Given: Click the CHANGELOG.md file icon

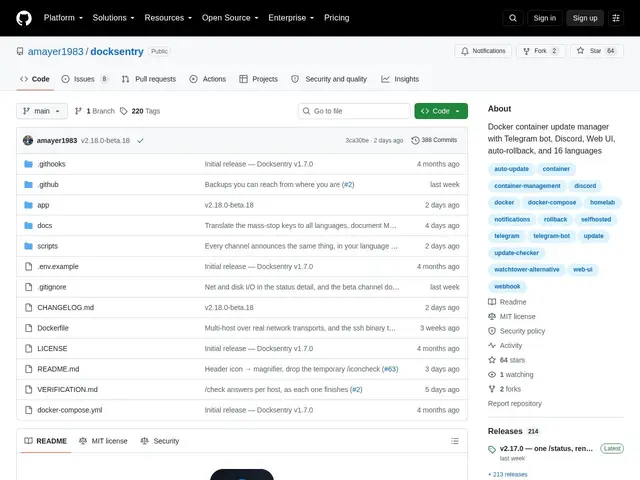Looking at the screenshot, I should pyautogui.click(x=28, y=307).
